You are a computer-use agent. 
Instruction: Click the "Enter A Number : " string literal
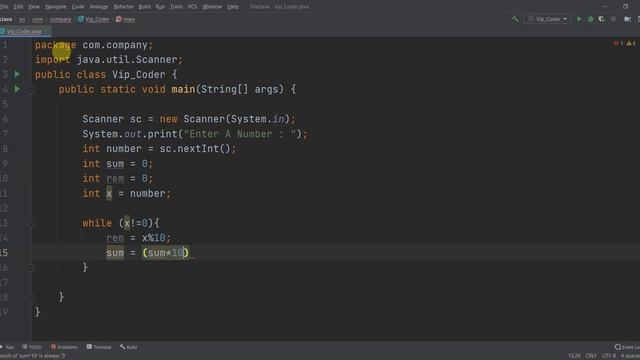click(x=240, y=134)
